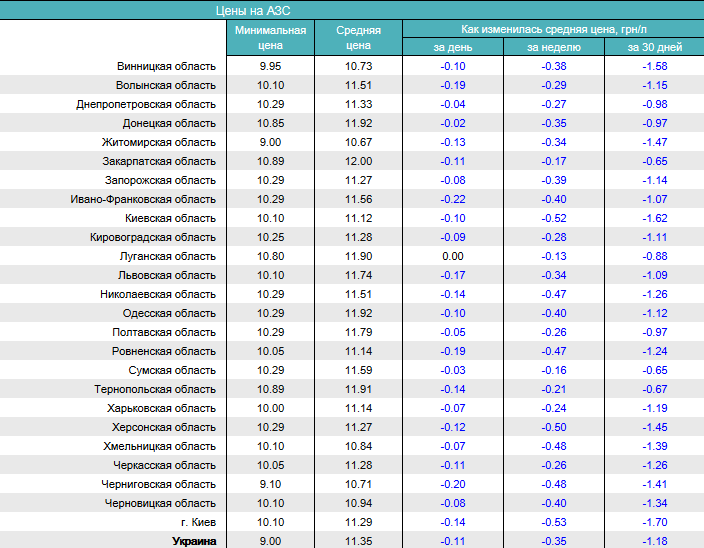This screenshot has height=548, width=704.
Task: Select the за 30 дней subheader
Action: click(x=653, y=47)
